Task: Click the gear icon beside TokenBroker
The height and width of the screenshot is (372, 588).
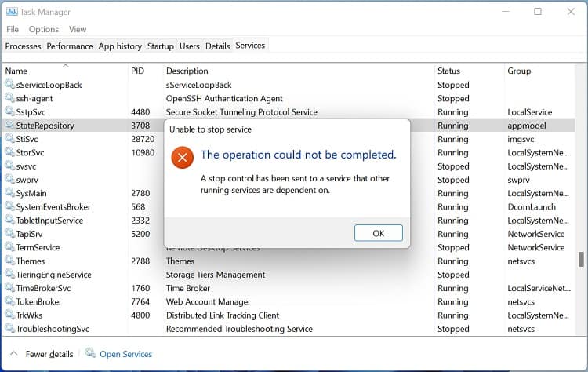Action: (9, 301)
